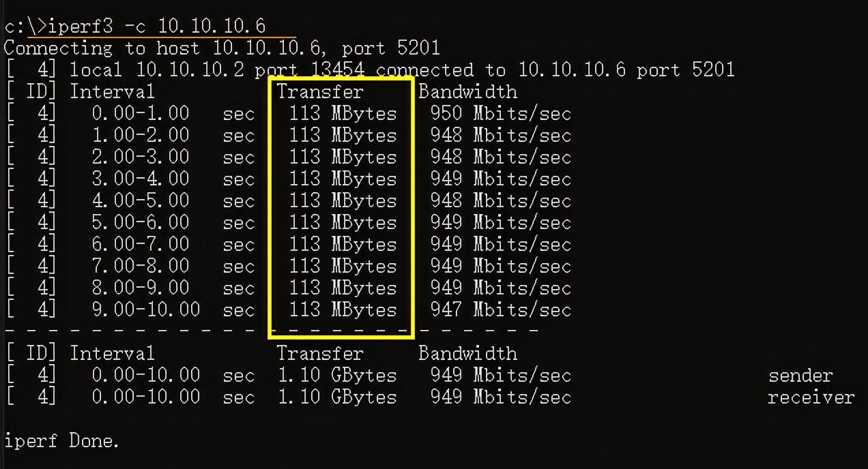The width and height of the screenshot is (868, 469).
Task: Click the upper Bandwidth column header
Action: [467, 91]
